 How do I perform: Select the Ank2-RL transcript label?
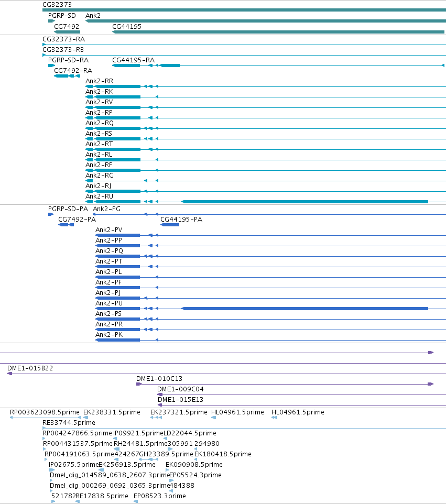point(99,155)
